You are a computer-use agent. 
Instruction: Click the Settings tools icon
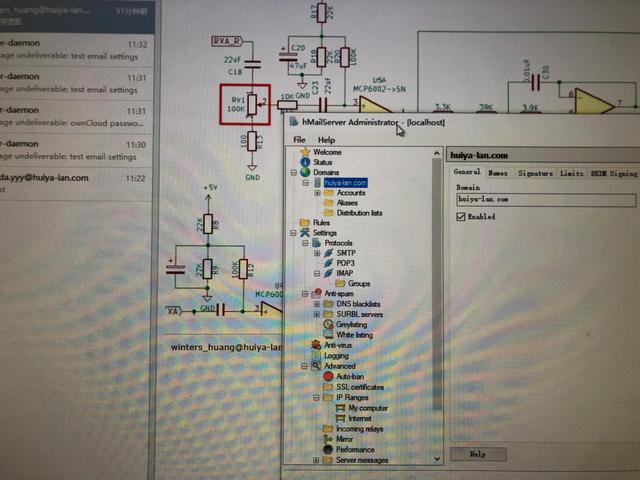pos(305,233)
